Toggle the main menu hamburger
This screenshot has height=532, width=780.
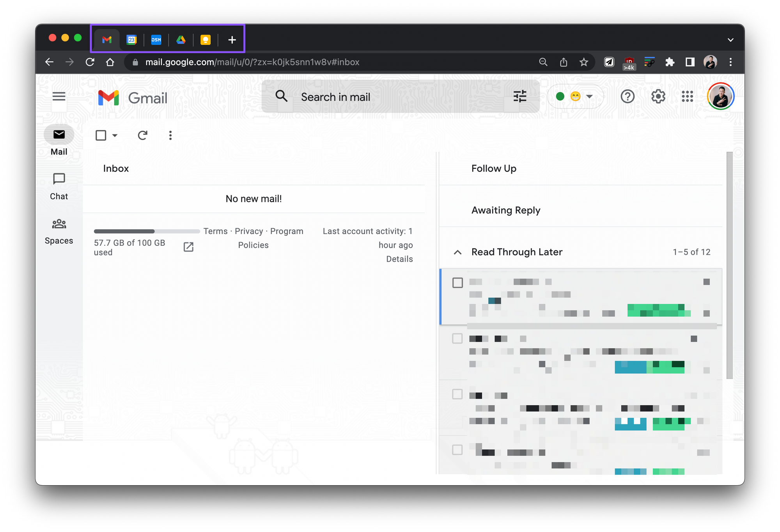[59, 96]
